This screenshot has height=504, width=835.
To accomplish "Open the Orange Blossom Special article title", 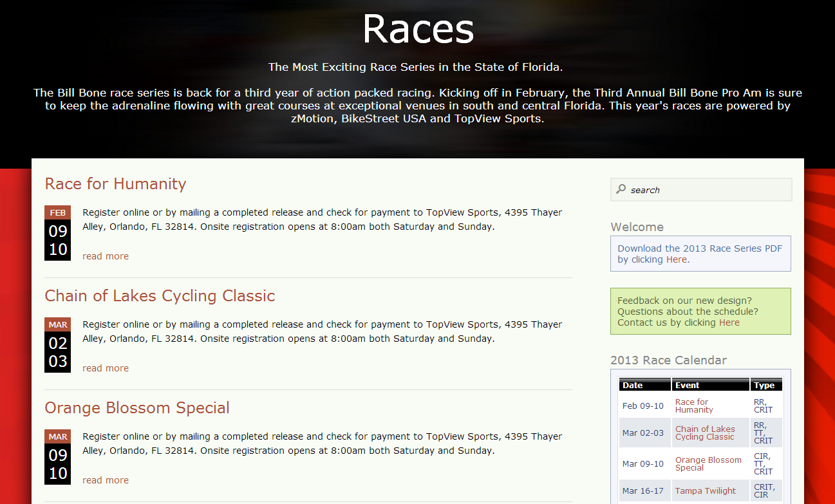I will click(x=137, y=408).
